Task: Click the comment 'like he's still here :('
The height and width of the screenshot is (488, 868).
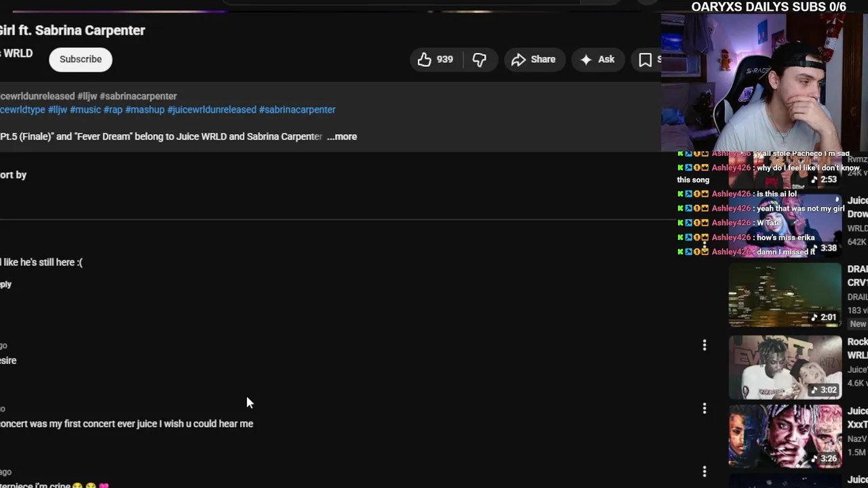Action: tap(41, 262)
